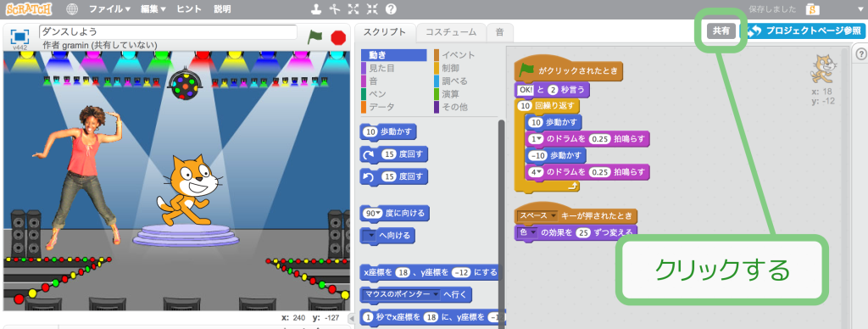
Task: Select the Duplicate stamp tool
Action: (x=315, y=8)
